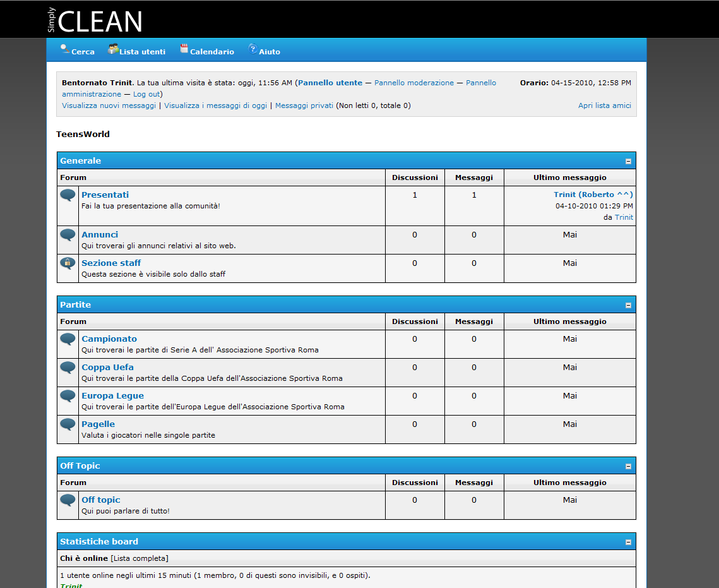Click the magnifier Cerca search icon
Viewport: 719px width, 588px height.
[x=64, y=49]
